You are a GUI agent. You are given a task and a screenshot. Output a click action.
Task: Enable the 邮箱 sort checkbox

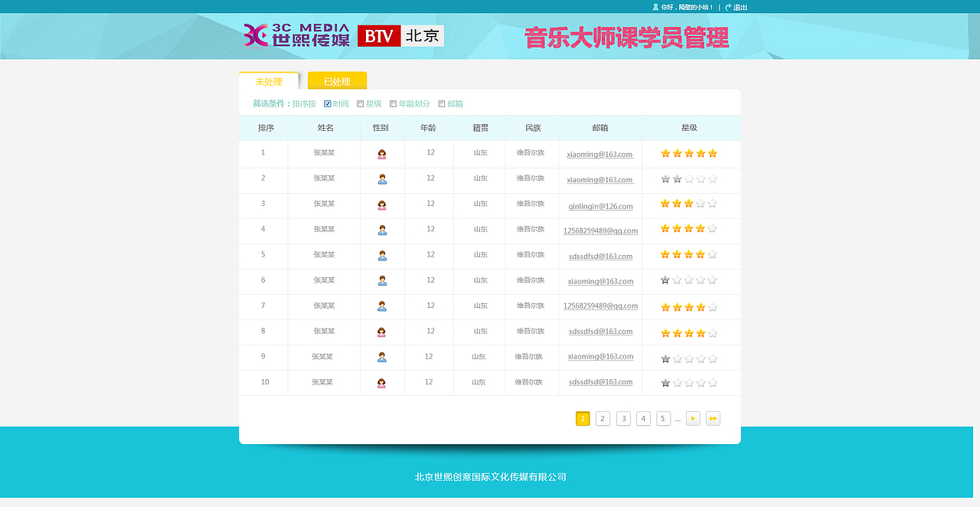[x=441, y=103]
